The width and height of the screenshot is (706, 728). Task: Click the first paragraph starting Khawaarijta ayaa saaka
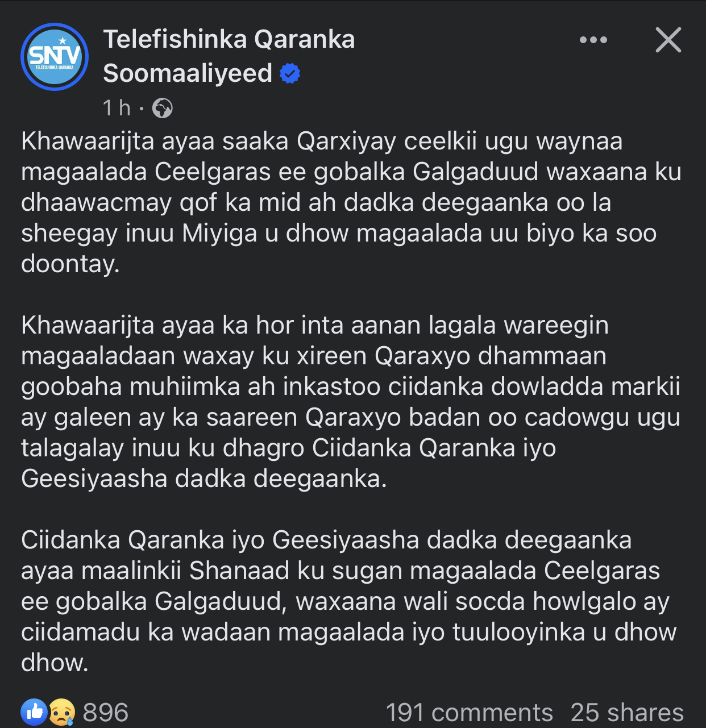(351, 202)
